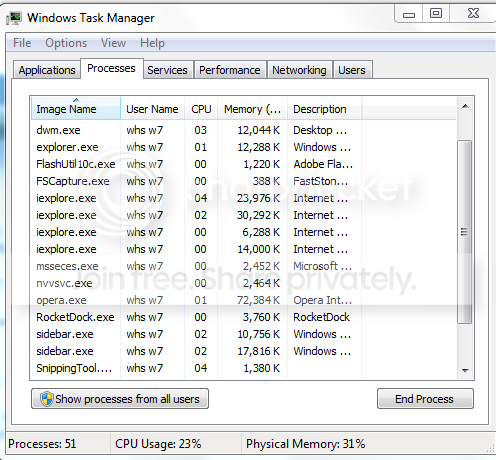Viewport: 496px width, 460px height.
Task: Click the Microsoft ... description cell
Action: [322, 266]
